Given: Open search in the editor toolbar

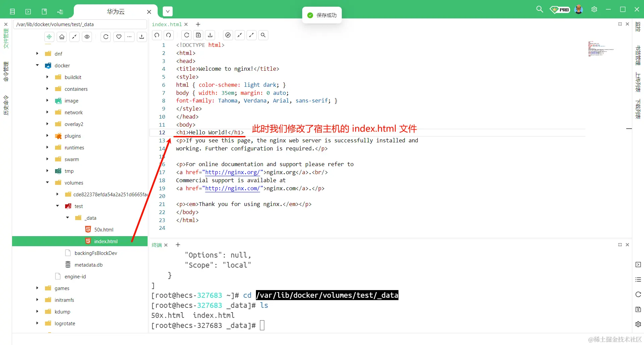Looking at the screenshot, I should click(263, 35).
